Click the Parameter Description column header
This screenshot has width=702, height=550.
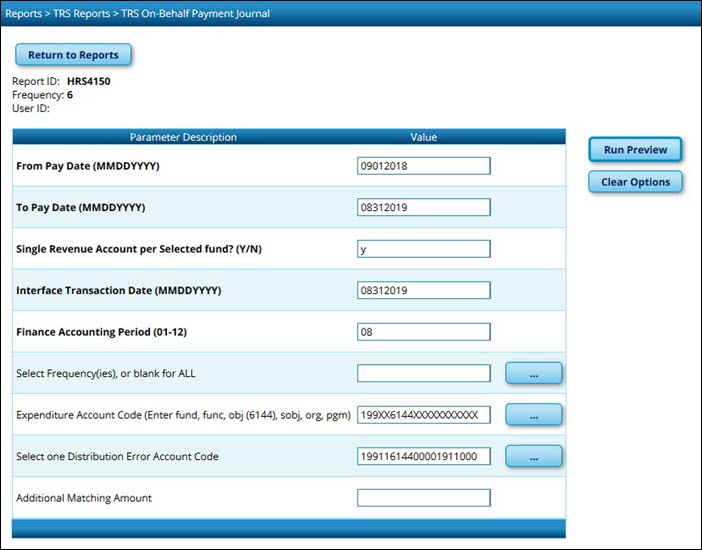pyautogui.click(x=183, y=137)
